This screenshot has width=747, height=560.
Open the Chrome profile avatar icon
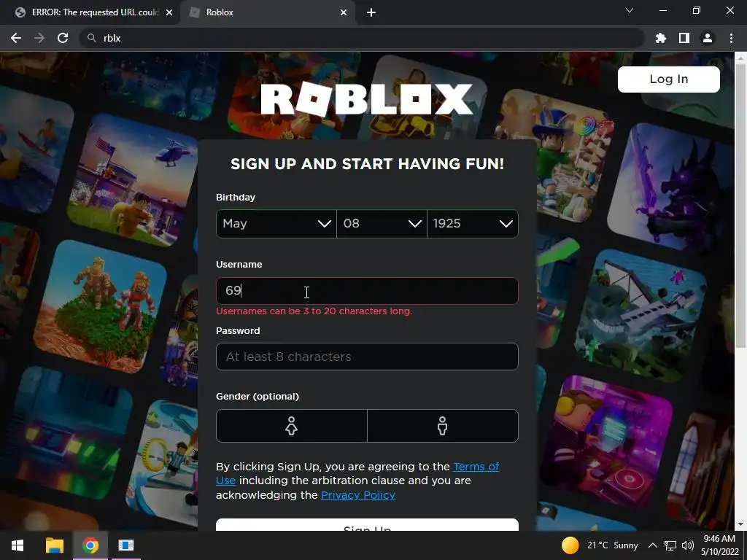pos(708,38)
